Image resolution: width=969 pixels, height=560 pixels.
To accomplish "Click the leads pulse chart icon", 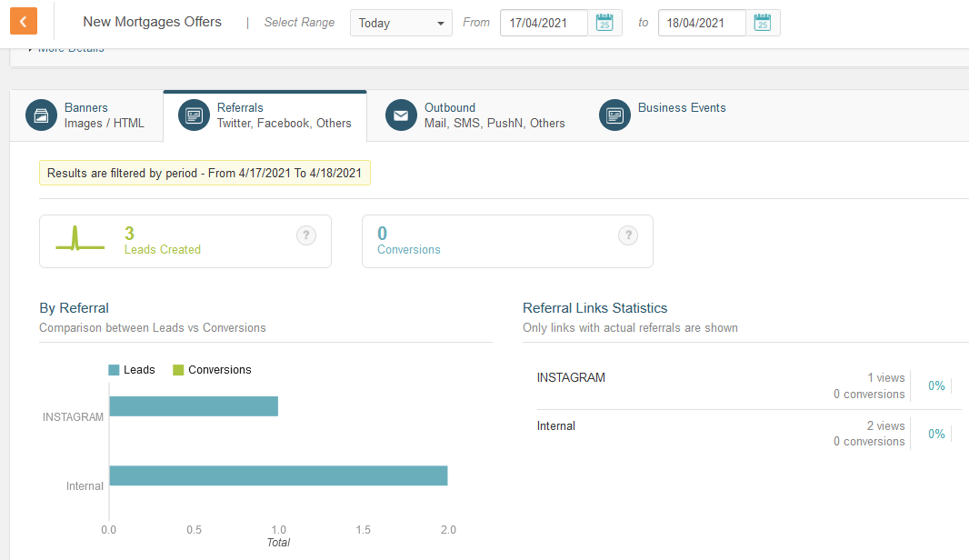I will (80, 238).
